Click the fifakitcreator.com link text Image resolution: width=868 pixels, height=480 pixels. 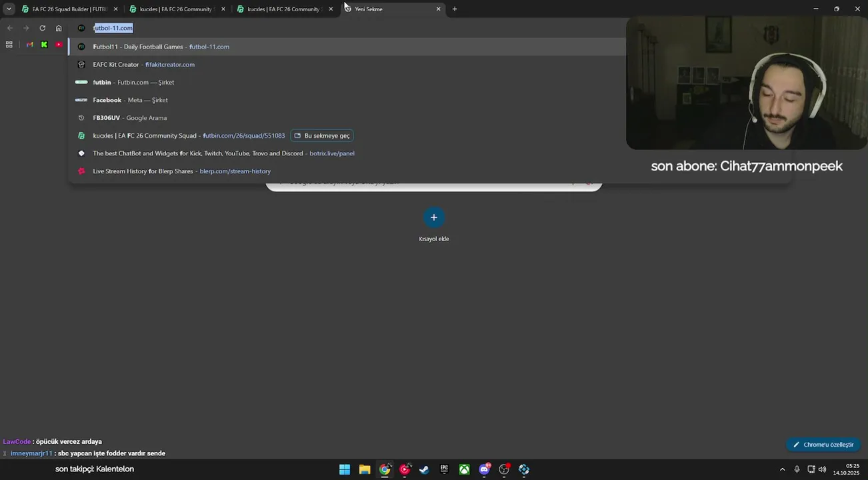click(x=170, y=65)
